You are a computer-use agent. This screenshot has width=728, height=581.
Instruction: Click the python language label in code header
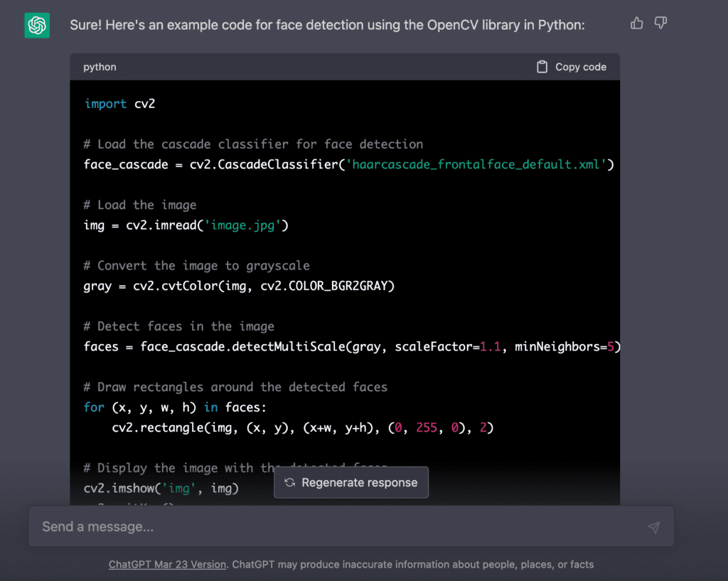click(100, 67)
